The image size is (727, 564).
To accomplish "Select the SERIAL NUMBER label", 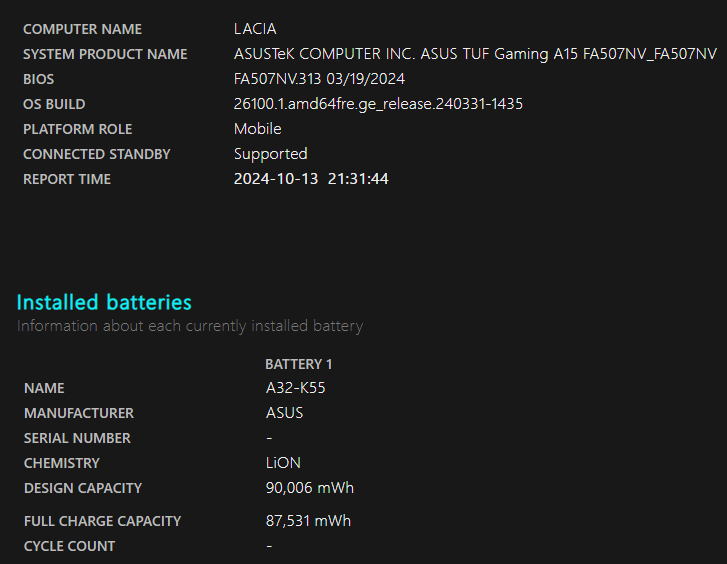I will pos(77,438).
